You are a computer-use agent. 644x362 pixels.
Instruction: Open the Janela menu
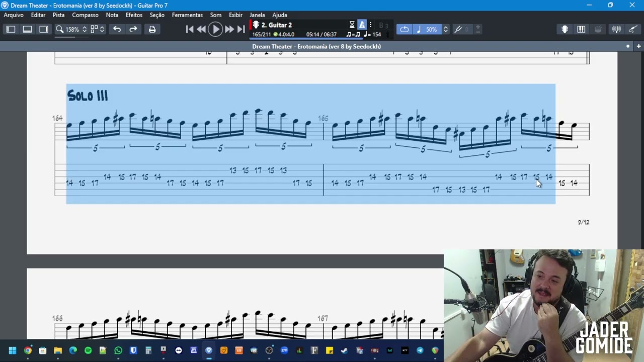click(x=257, y=15)
